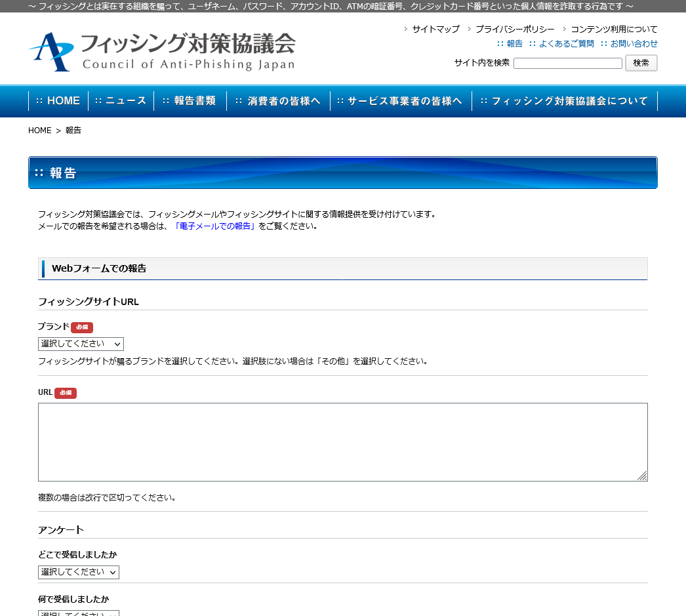
Task: Click inside the URL text area
Action: (342, 441)
